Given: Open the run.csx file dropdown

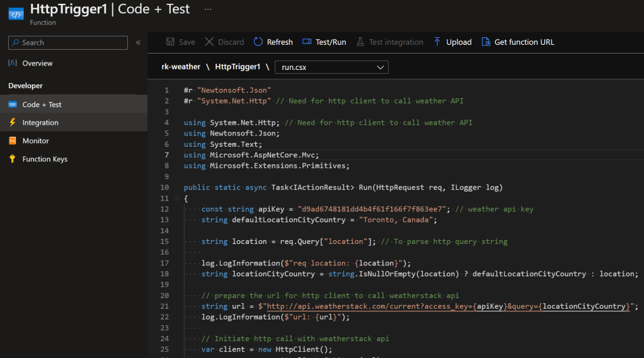Looking at the screenshot, I should [x=331, y=67].
